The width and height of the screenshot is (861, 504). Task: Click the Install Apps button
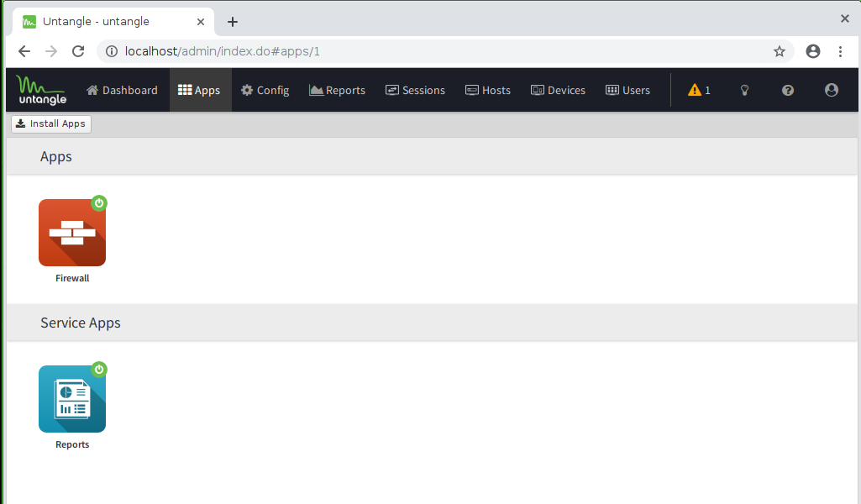tap(51, 124)
